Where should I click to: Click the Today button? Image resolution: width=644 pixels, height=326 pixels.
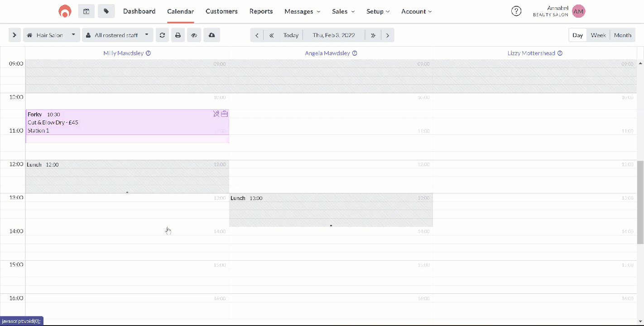coord(291,35)
